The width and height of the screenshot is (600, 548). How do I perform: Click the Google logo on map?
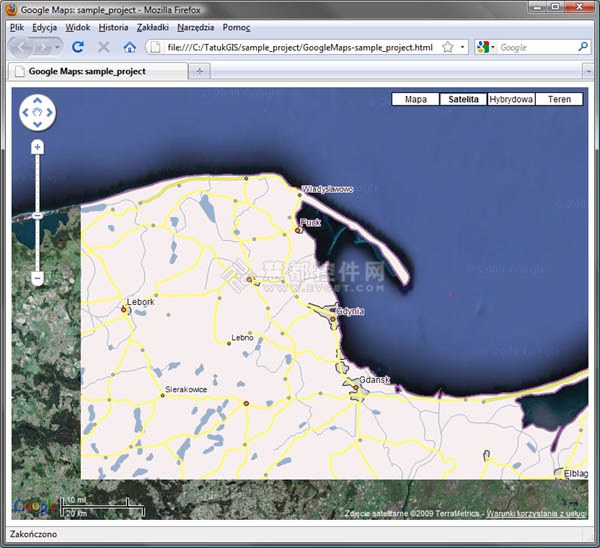[34, 506]
